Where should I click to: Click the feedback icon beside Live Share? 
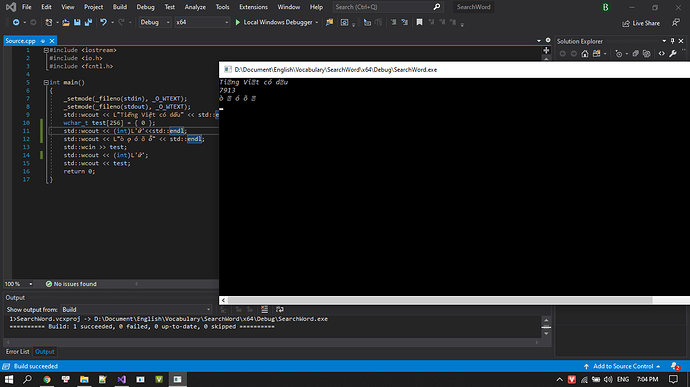676,22
